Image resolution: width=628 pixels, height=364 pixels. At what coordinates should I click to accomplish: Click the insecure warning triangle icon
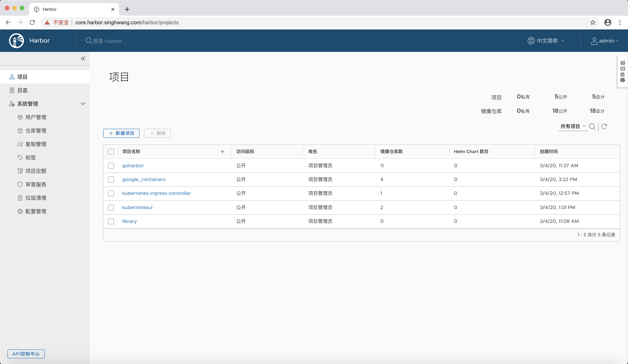pos(47,23)
